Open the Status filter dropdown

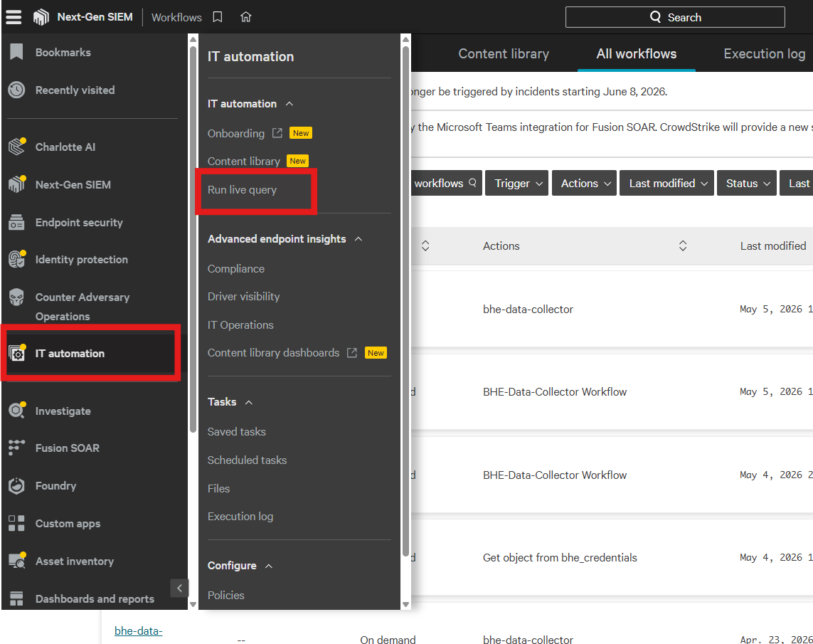tap(747, 183)
